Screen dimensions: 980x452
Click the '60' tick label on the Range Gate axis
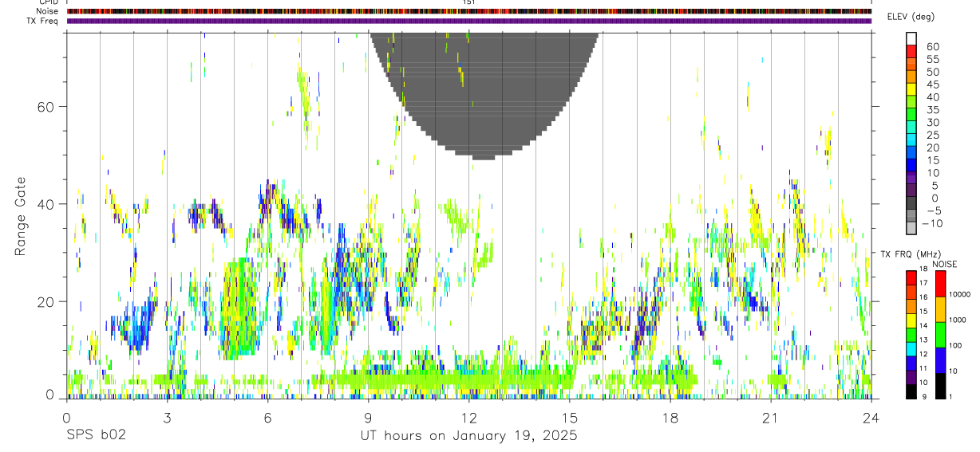click(44, 107)
